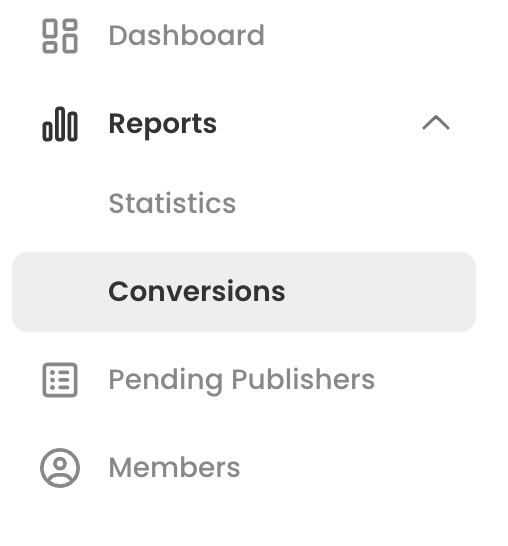Collapse the Reports section with the chevron
The height and width of the screenshot is (546, 508).
(x=436, y=123)
